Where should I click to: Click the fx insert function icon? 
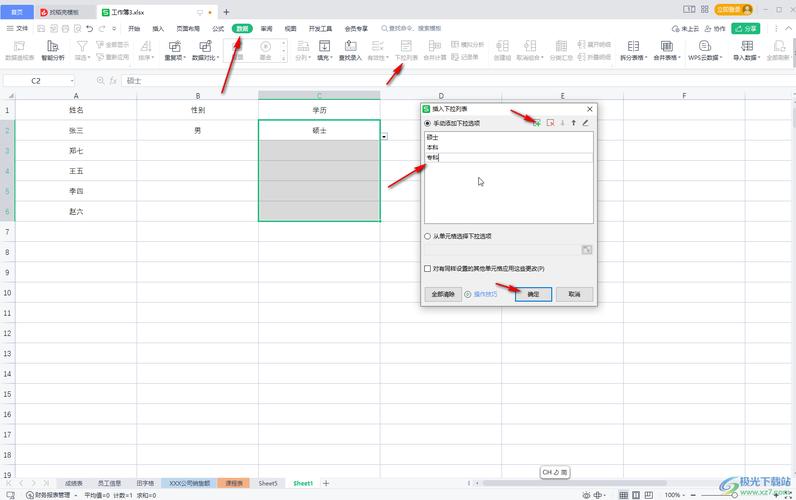(113, 81)
